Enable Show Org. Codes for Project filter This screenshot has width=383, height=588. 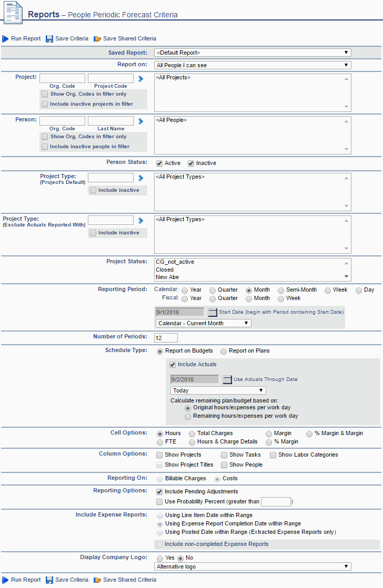(45, 94)
